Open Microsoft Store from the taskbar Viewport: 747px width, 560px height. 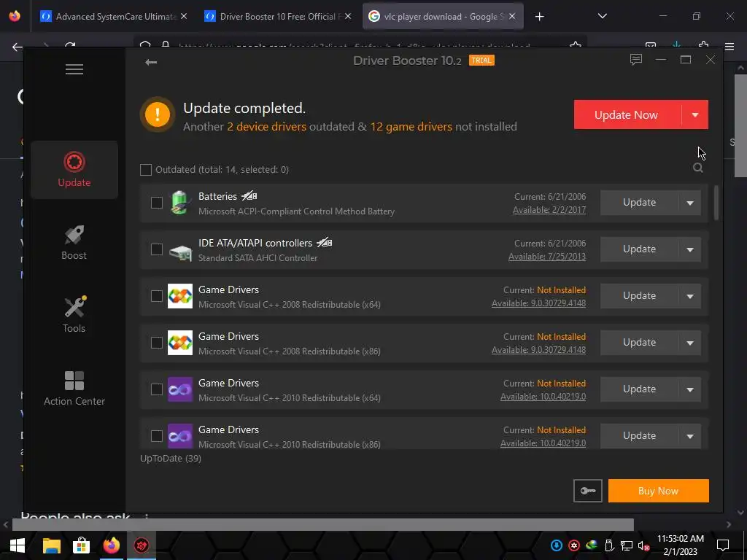(82, 545)
